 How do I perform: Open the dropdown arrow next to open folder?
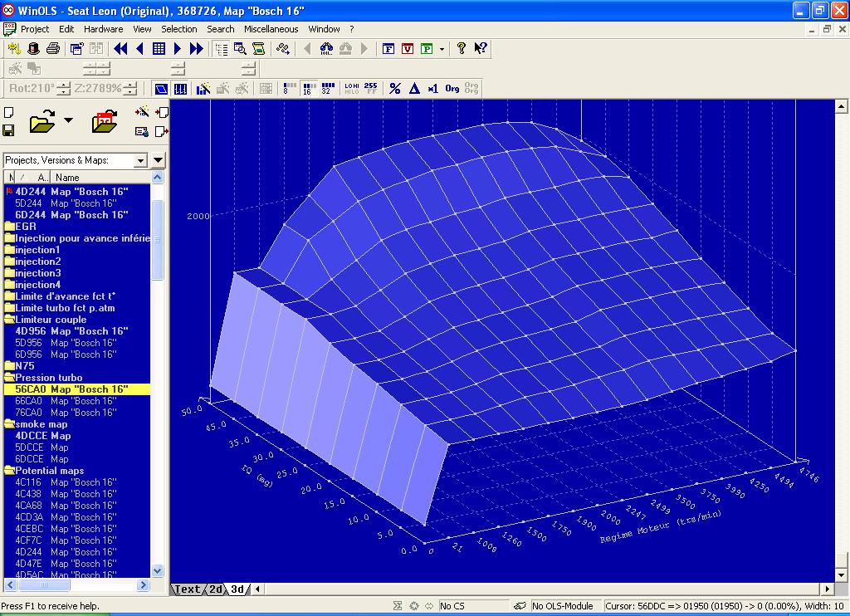pos(68,120)
